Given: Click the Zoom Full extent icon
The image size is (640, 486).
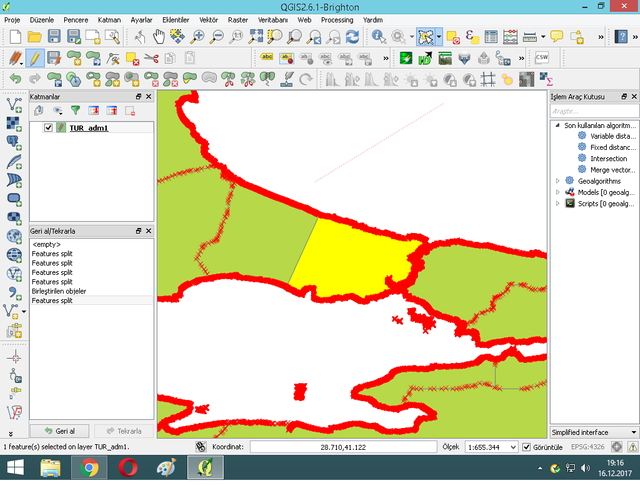Looking at the screenshot, I should pyautogui.click(x=256, y=37).
